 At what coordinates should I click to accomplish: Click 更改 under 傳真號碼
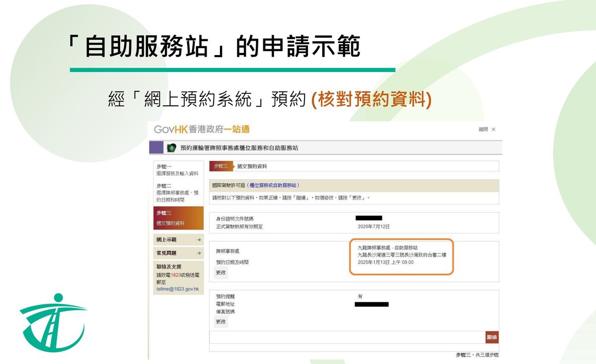click(221, 321)
